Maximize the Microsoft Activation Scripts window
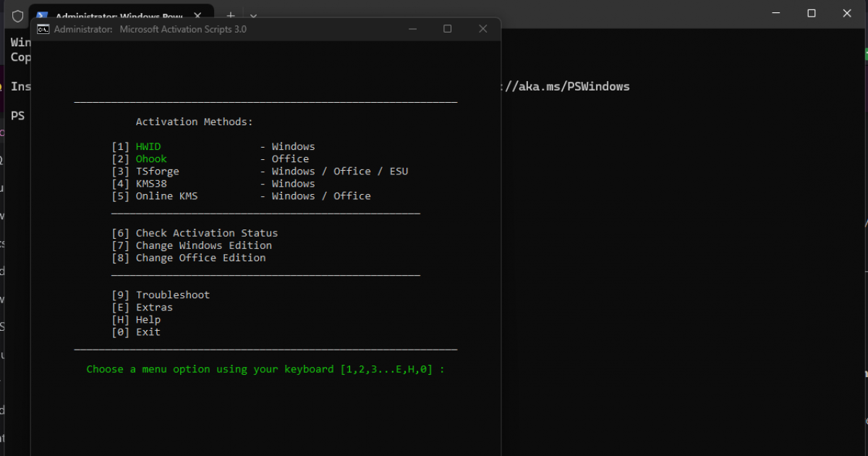 click(448, 29)
